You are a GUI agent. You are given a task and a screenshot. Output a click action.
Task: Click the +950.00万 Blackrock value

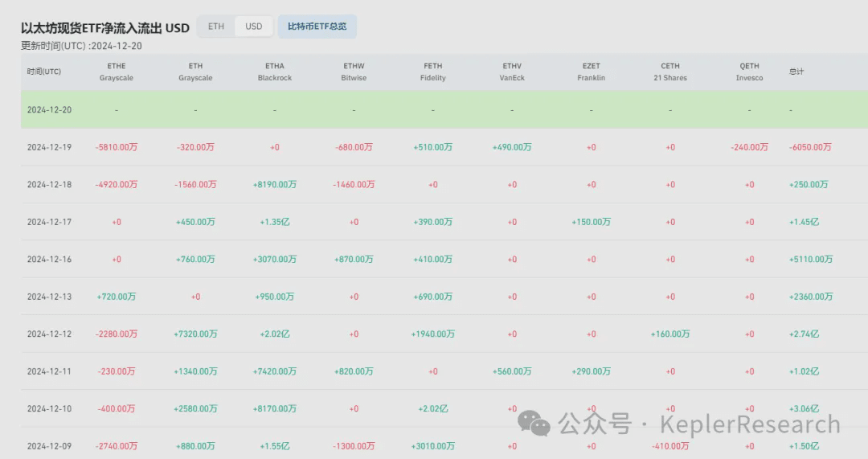pos(275,297)
